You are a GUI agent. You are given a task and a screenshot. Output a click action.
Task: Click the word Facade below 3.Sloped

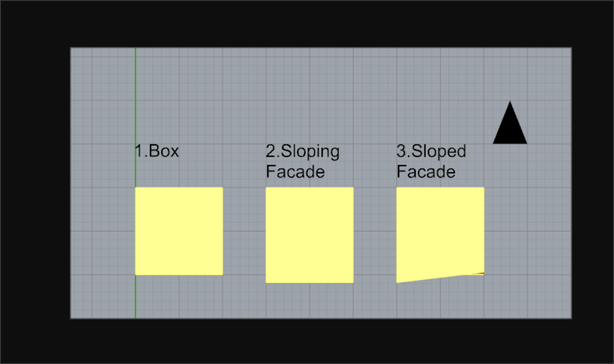pos(426,172)
